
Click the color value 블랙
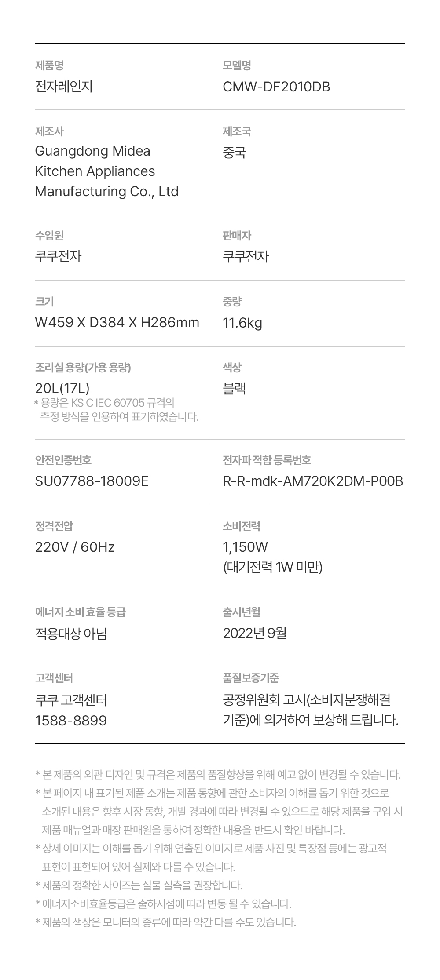point(234,388)
